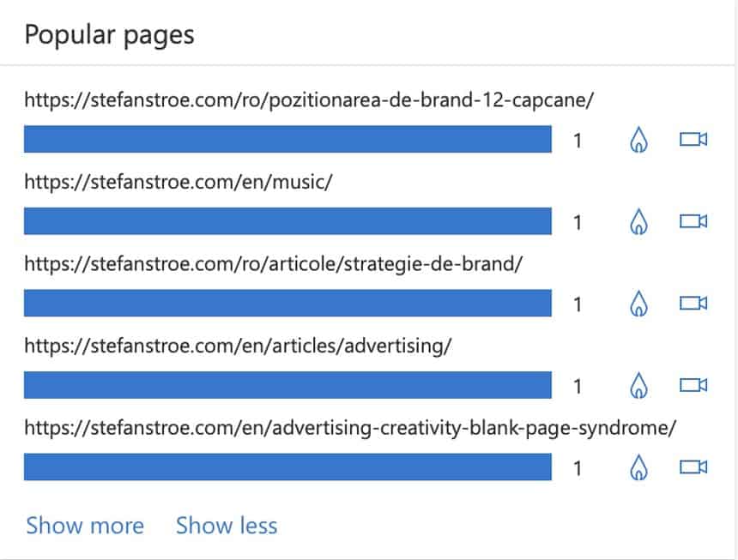
Task: Open heatmap for blank-page-syndrome page
Action: [x=638, y=467]
